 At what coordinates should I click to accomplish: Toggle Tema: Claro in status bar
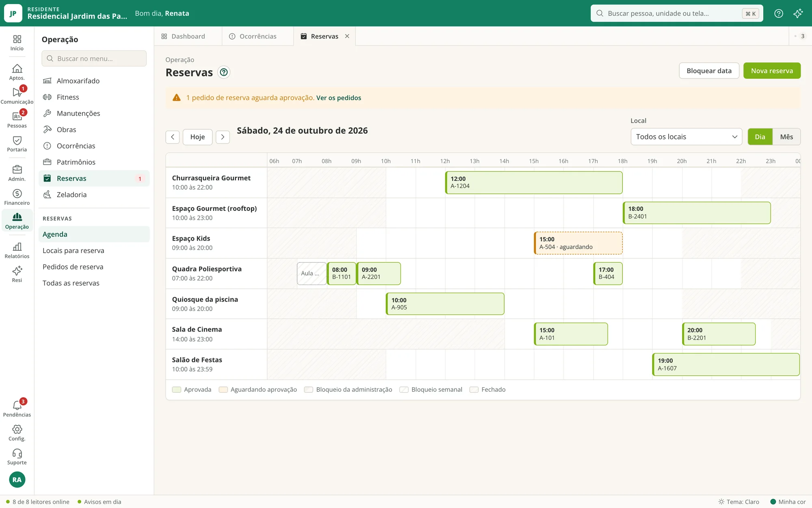tap(739, 502)
